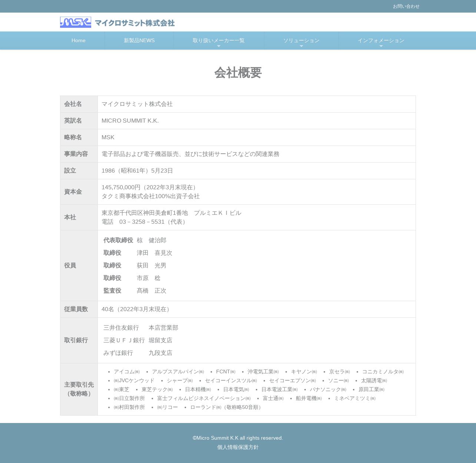The image size is (476, 463).
Task: Expand the arrow under ソリューション
Action: tap(301, 46)
